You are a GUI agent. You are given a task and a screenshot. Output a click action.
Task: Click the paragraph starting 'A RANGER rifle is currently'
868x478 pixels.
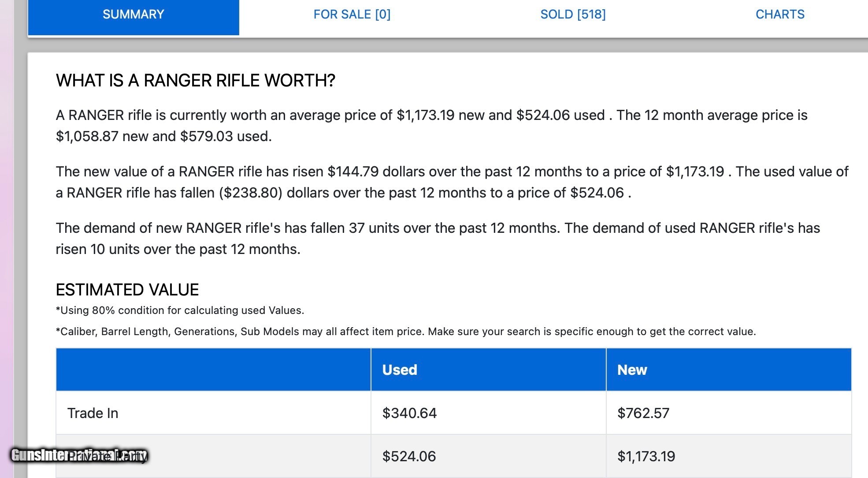click(x=431, y=126)
